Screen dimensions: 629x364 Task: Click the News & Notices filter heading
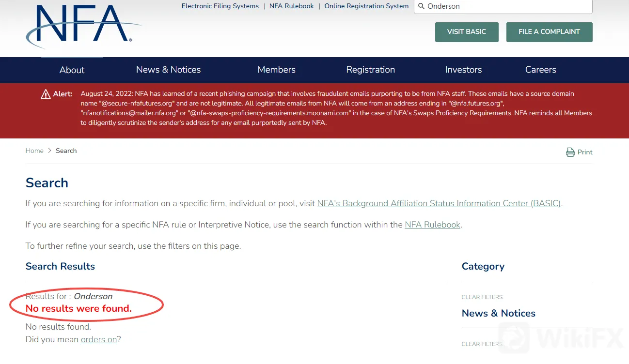click(499, 313)
